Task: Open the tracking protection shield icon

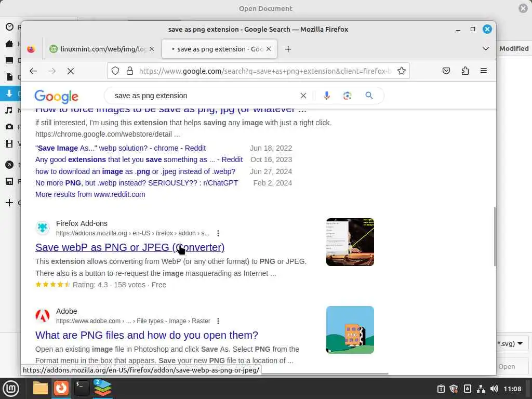Action: [115, 71]
